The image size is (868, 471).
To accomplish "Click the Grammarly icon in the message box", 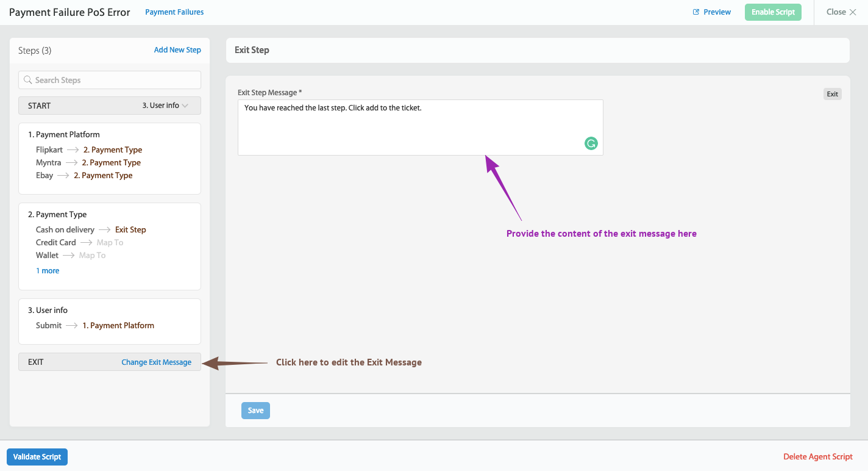I will [x=591, y=143].
